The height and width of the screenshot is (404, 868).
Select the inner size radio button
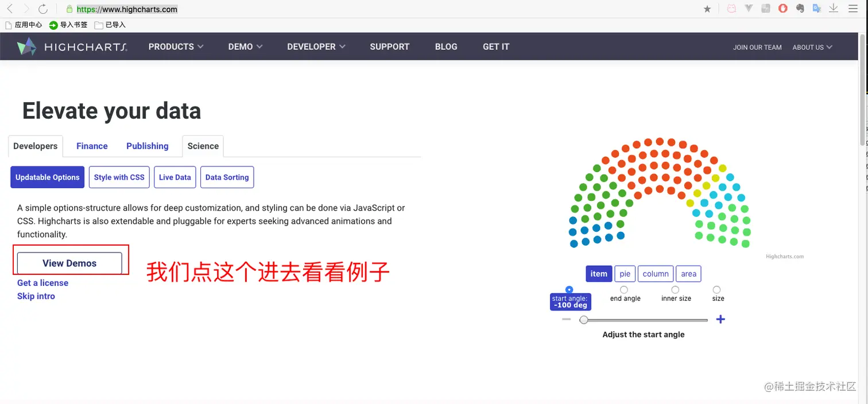[x=675, y=290]
